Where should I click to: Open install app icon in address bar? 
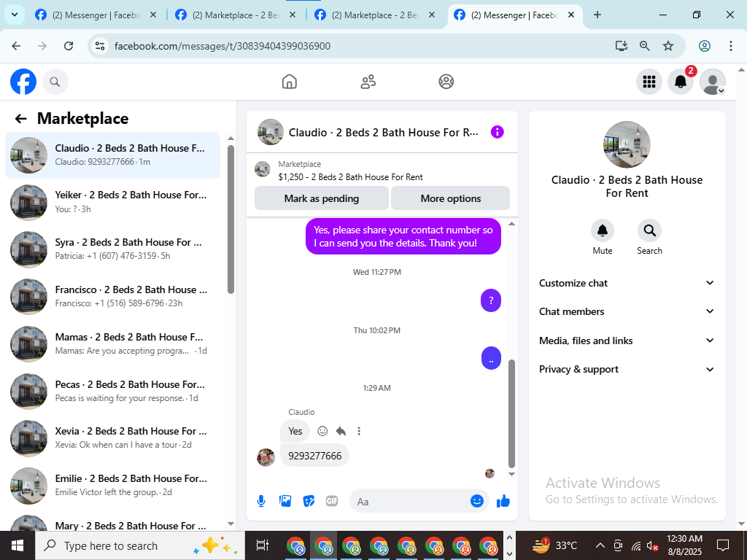click(621, 46)
